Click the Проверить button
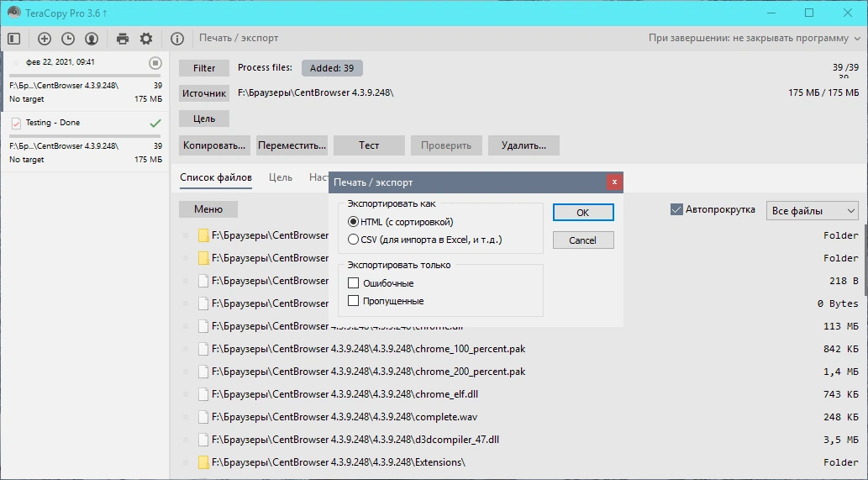The height and width of the screenshot is (480, 868). click(446, 145)
